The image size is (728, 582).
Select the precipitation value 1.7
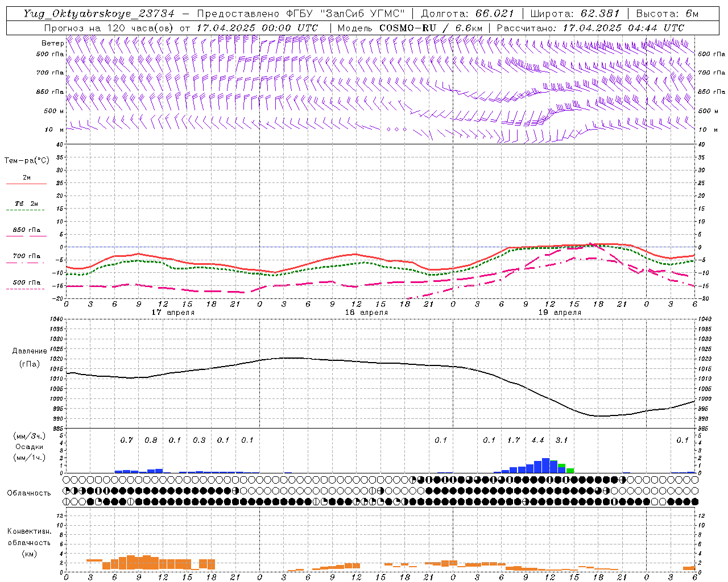(514, 440)
